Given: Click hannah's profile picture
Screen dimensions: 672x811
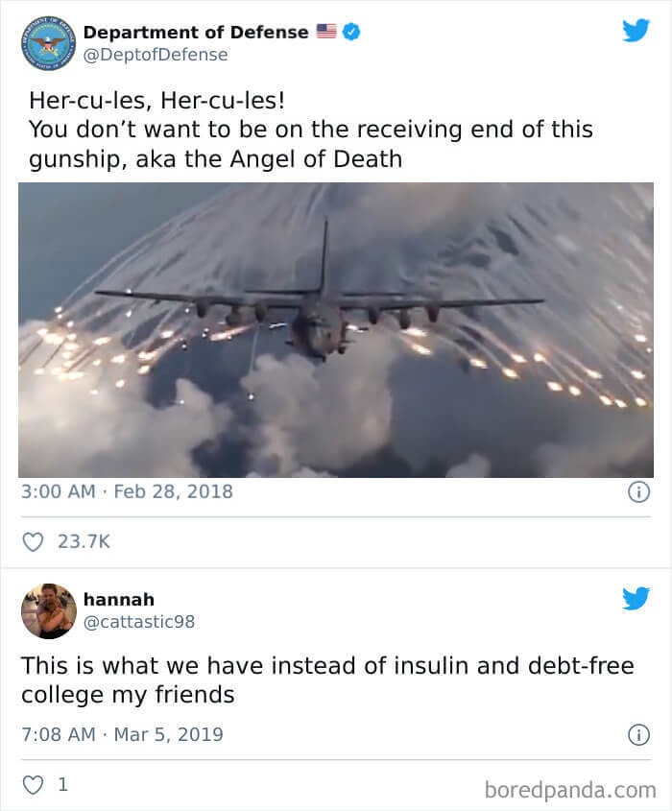Looking at the screenshot, I should tap(49, 610).
